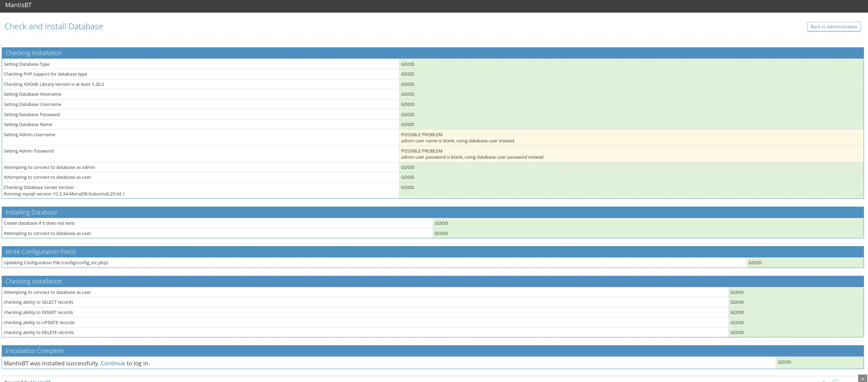Click GOOD status for SELECT records check

737,302
